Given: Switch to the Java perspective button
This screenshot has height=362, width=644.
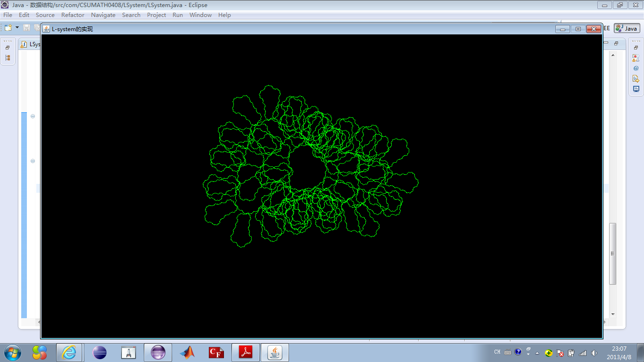Looking at the screenshot, I should (627, 28).
